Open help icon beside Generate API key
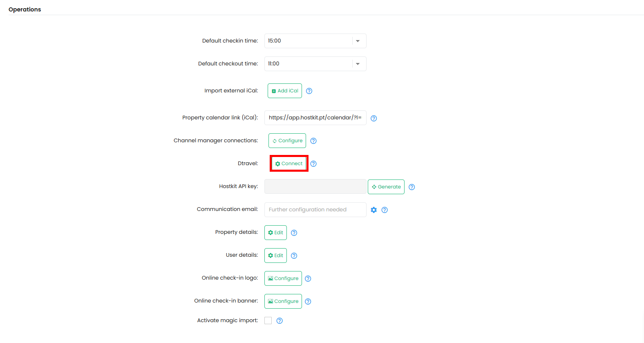The image size is (644, 343). pyautogui.click(x=412, y=187)
